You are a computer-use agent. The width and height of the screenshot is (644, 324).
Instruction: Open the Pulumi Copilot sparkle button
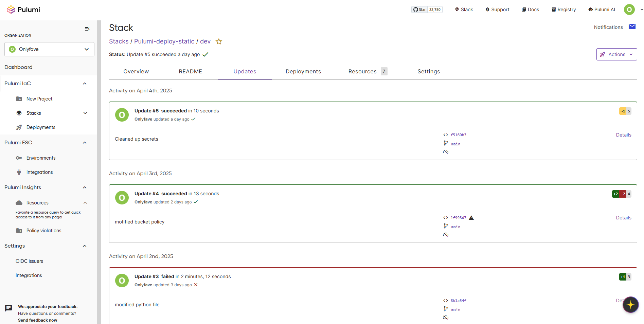click(x=631, y=305)
